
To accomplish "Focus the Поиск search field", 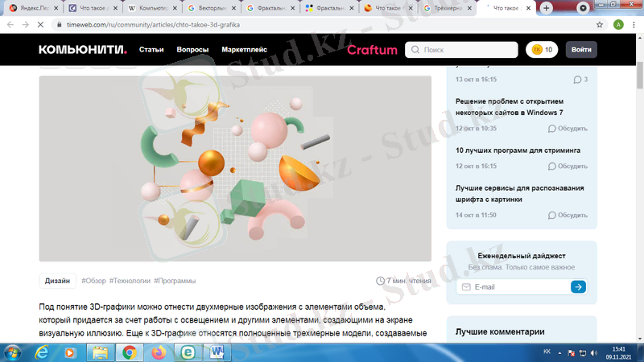I will pyautogui.click(x=461, y=50).
